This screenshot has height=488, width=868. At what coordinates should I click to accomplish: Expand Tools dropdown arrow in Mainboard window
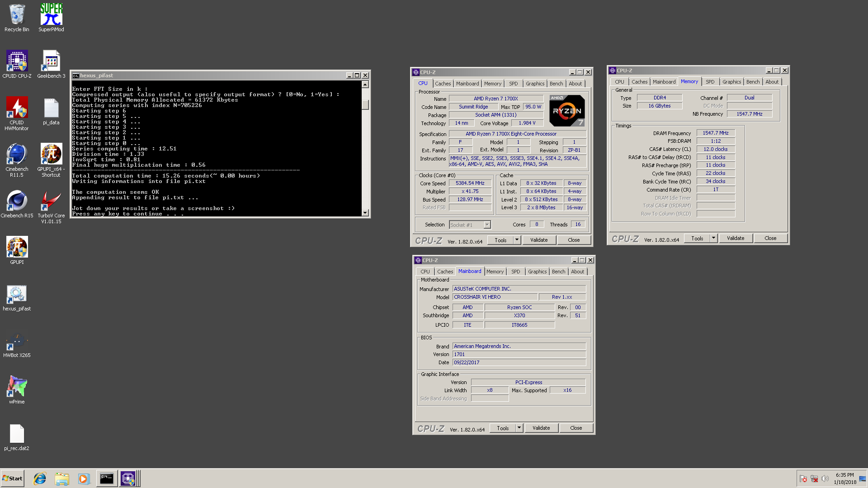click(519, 428)
